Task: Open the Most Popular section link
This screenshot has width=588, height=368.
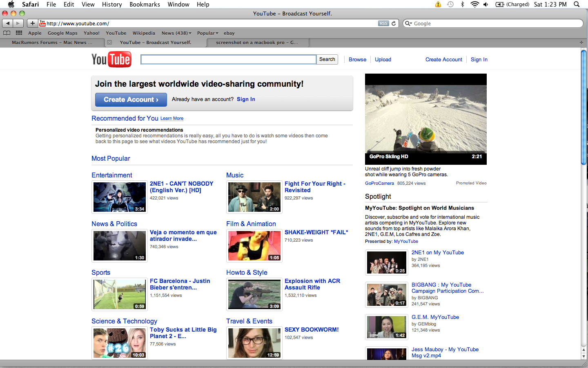Action: 111,158
